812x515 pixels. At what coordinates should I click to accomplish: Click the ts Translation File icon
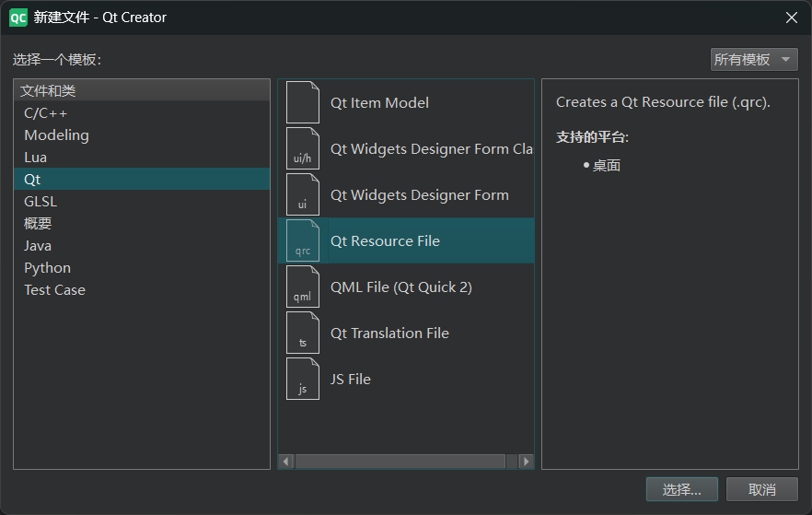click(303, 334)
